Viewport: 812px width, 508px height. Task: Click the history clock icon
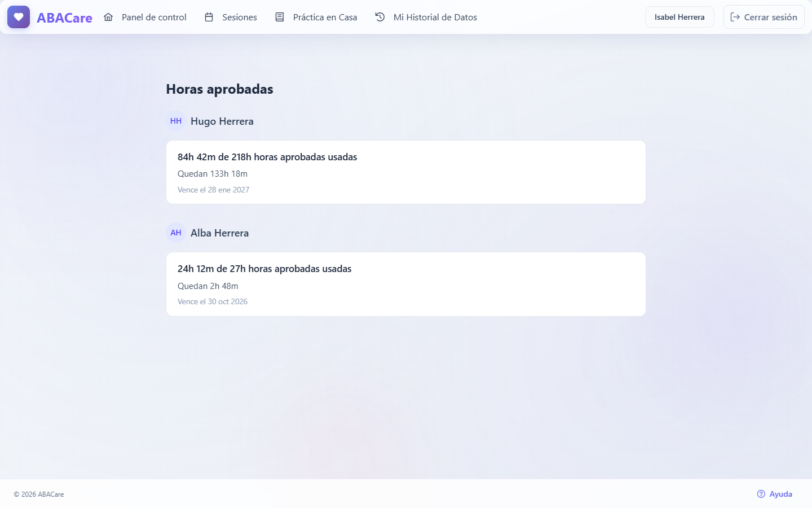(380, 17)
